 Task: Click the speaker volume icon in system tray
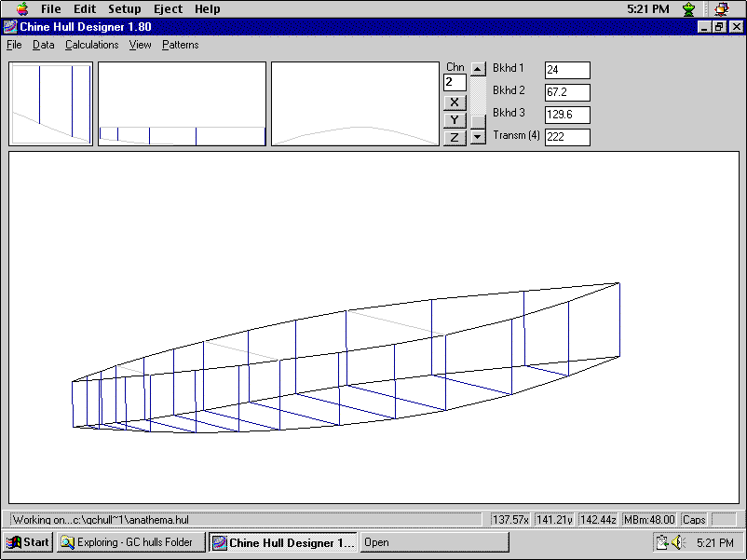point(677,542)
